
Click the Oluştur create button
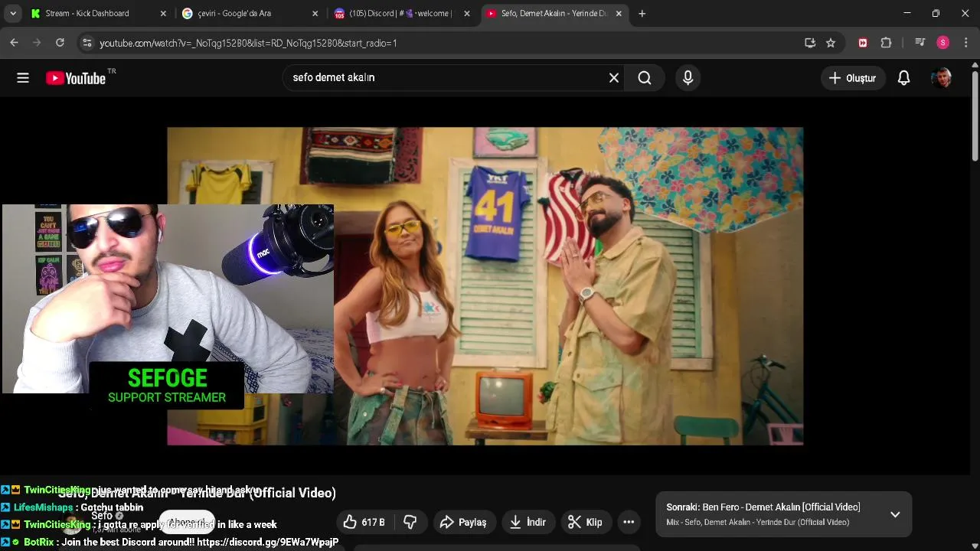[x=853, y=78]
